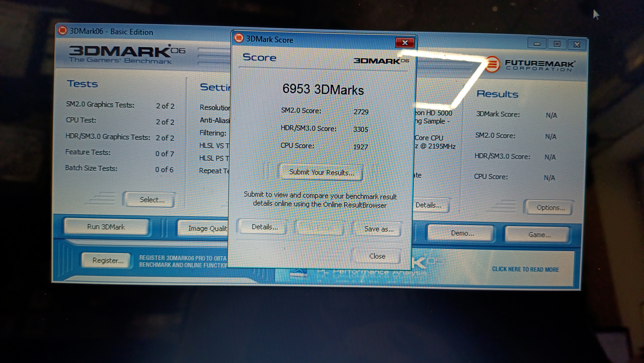Click the 3DMARK06 Gamers' Benchmark logo
644x363 pixels.
point(127,54)
